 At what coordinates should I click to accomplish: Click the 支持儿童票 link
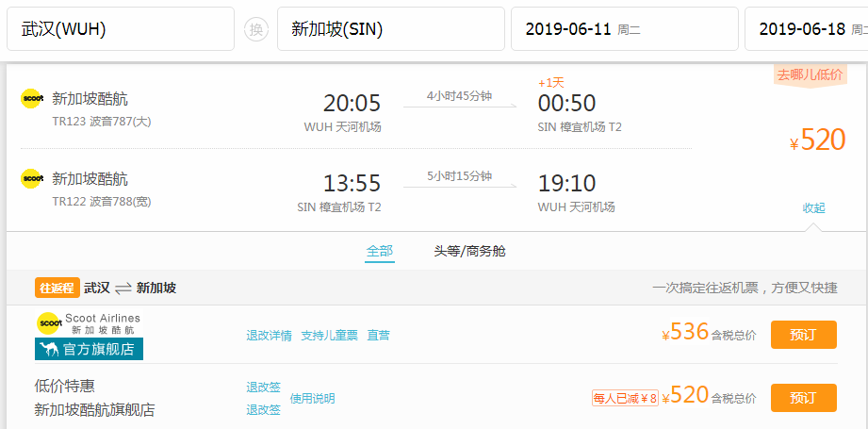click(329, 335)
